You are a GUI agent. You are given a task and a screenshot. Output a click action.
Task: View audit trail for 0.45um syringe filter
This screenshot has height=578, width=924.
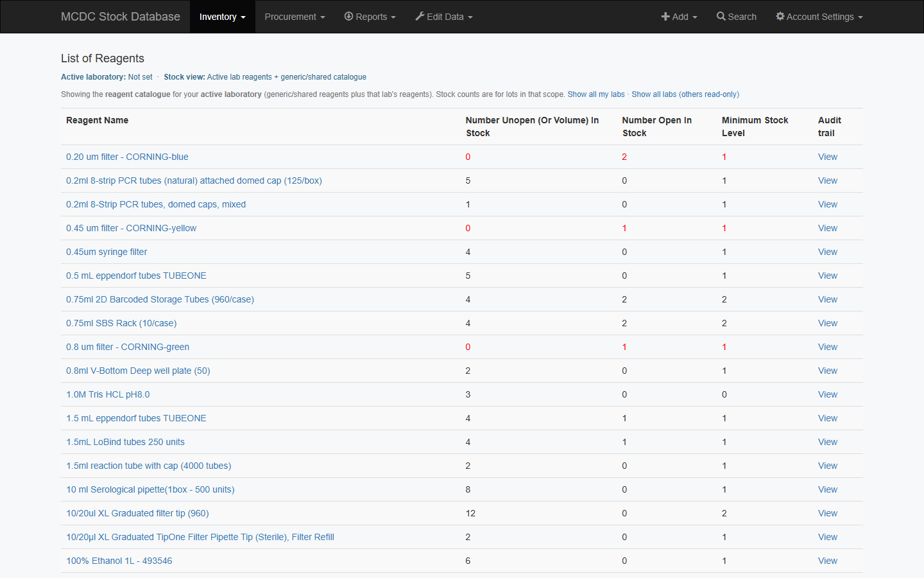[828, 252]
